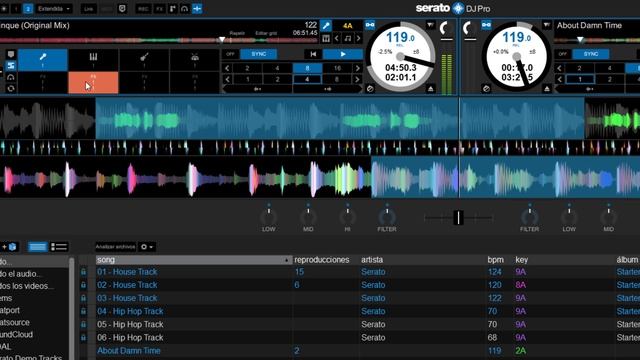Beat jump backward on left deck
The image size is (640, 360).
pyautogui.click(x=257, y=89)
